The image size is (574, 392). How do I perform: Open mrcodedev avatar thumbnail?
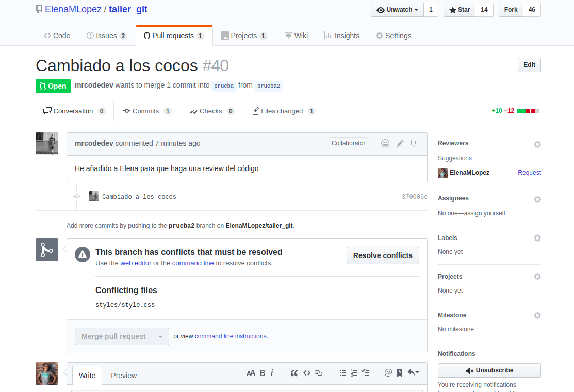(x=47, y=143)
